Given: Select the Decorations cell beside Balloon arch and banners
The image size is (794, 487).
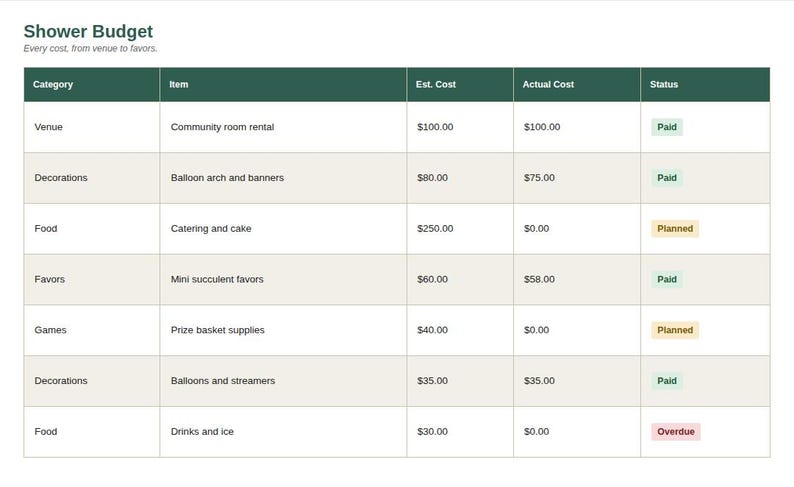Looking at the screenshot, I should point(92,178).
